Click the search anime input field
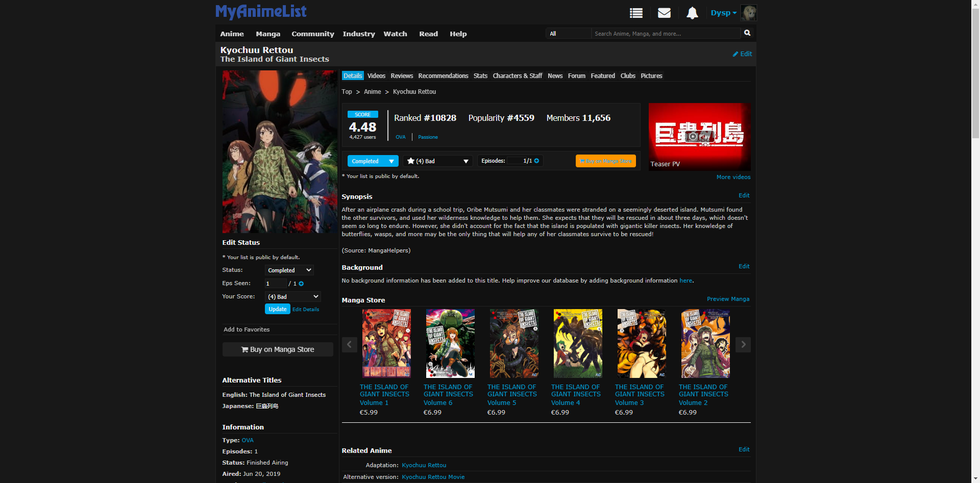This screenshot has height=483, width=980. (x=665, y=34)
